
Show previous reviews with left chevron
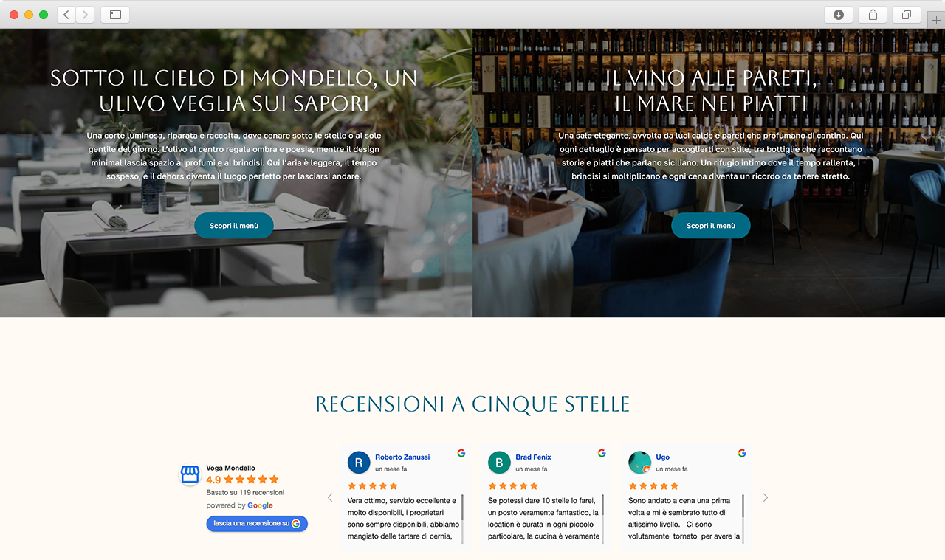(x=330, y=498)
